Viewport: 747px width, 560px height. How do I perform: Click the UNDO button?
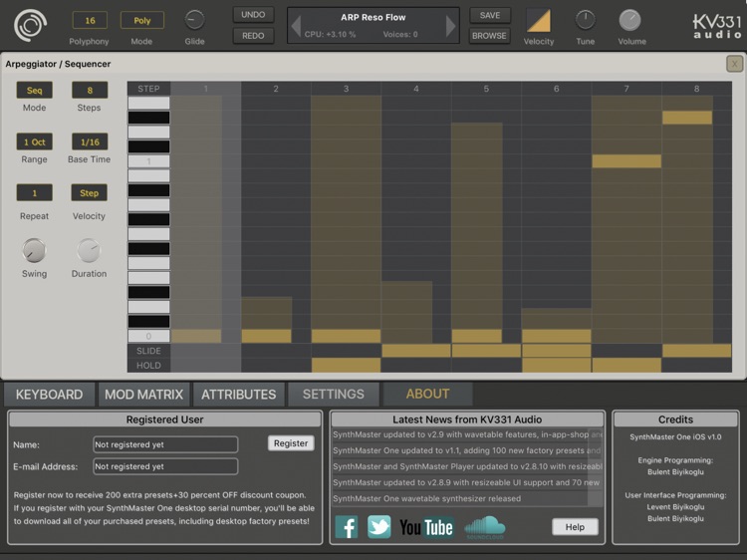tap(253, 15)
